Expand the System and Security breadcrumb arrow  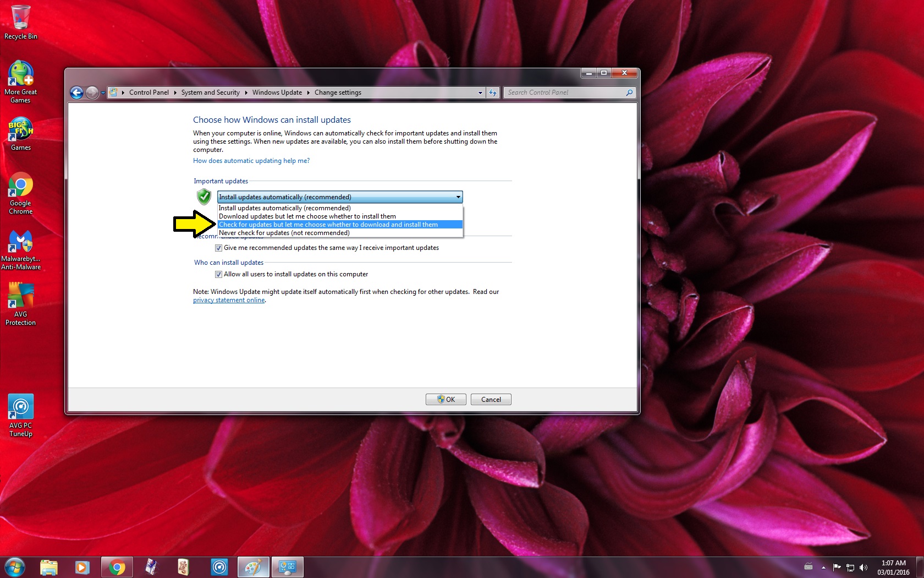click(246, 92)
